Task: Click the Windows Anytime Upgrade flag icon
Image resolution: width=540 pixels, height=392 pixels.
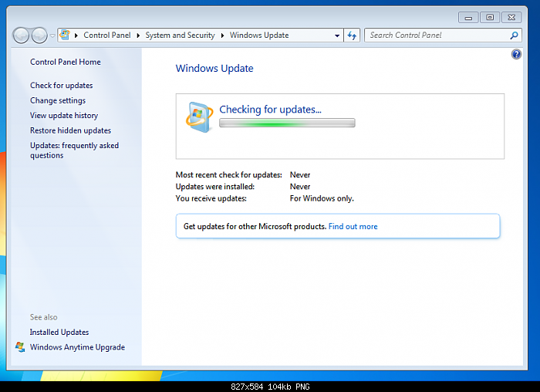Action: click(x=20, y=347)
